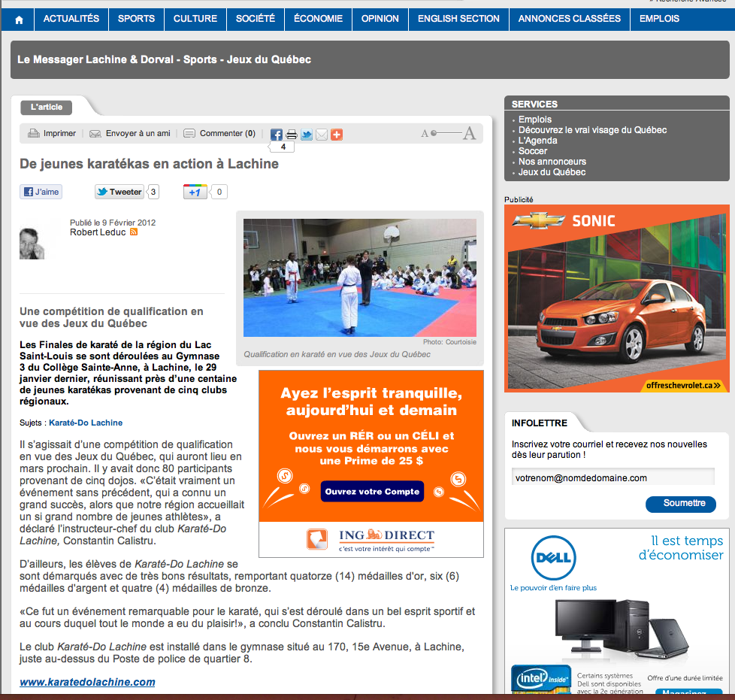735x700 pixels.
Task: Open the ÉCONOMIE section
Action: point(319,19)
